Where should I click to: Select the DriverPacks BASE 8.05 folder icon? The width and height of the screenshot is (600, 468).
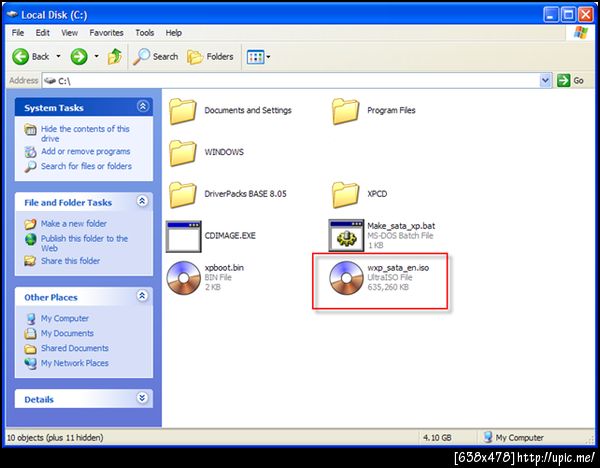click(183, 194)
